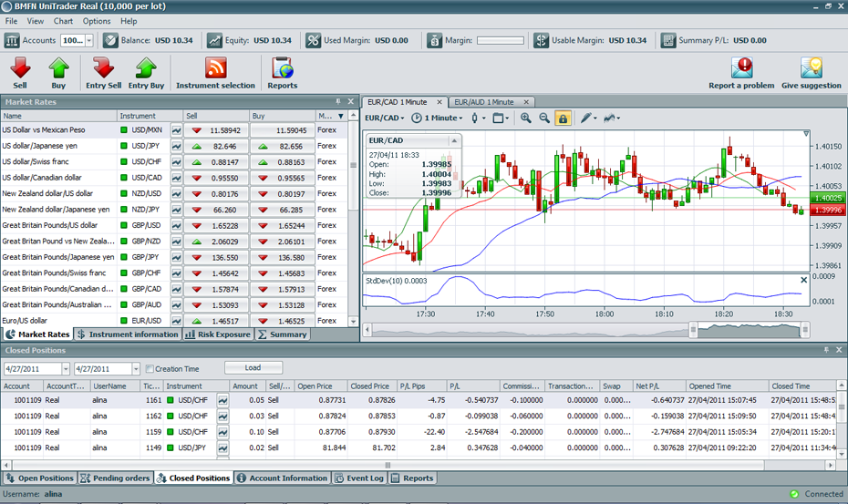Click the Load button

tap(253, 367)
